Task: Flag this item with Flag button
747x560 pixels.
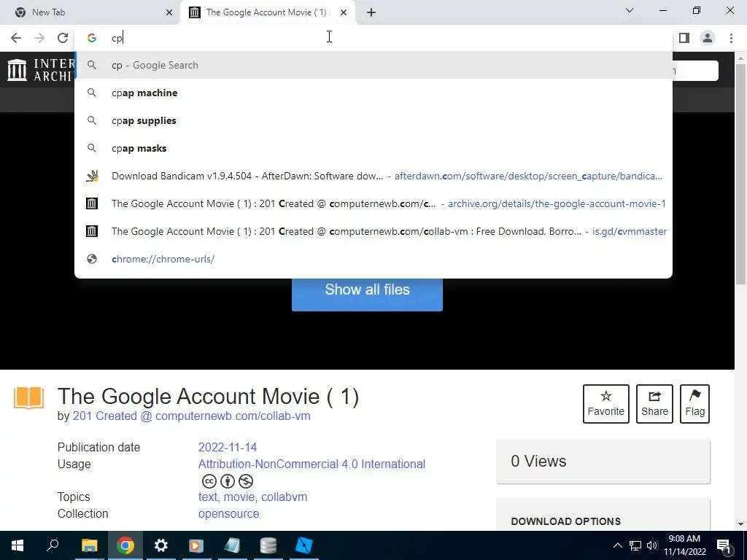Action: tap(694, 404)
